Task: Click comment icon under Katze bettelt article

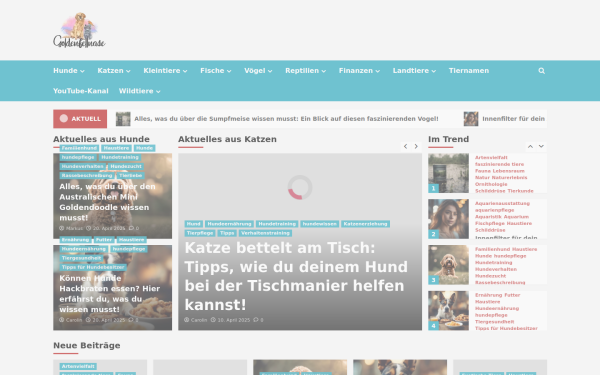Action: pyautogui.click(x=256, y=320)
